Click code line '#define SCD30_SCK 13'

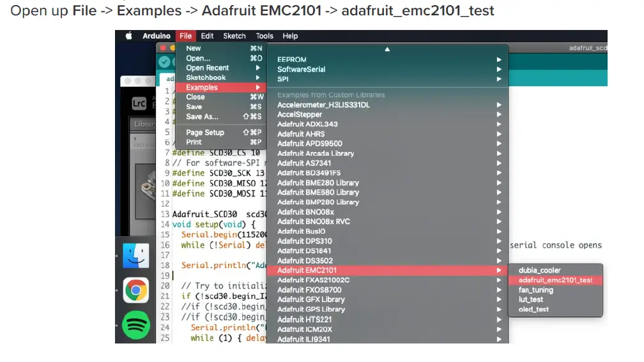pos(218,173)
